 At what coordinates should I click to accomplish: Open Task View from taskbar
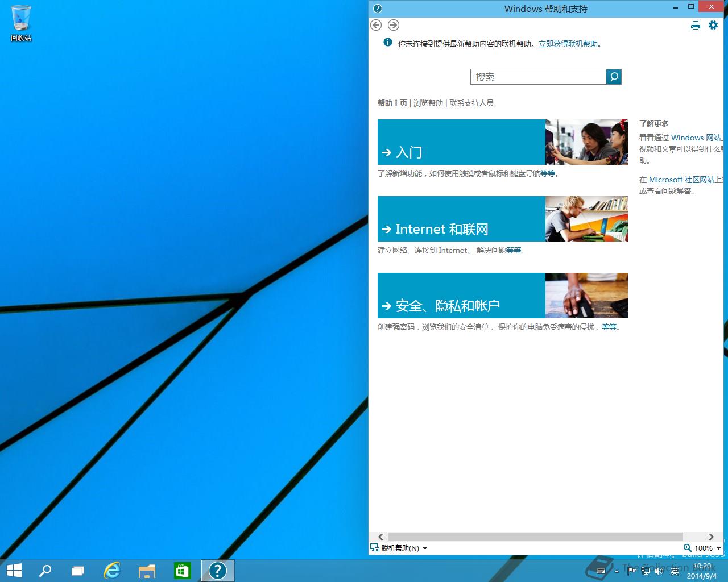coord(78,571)
